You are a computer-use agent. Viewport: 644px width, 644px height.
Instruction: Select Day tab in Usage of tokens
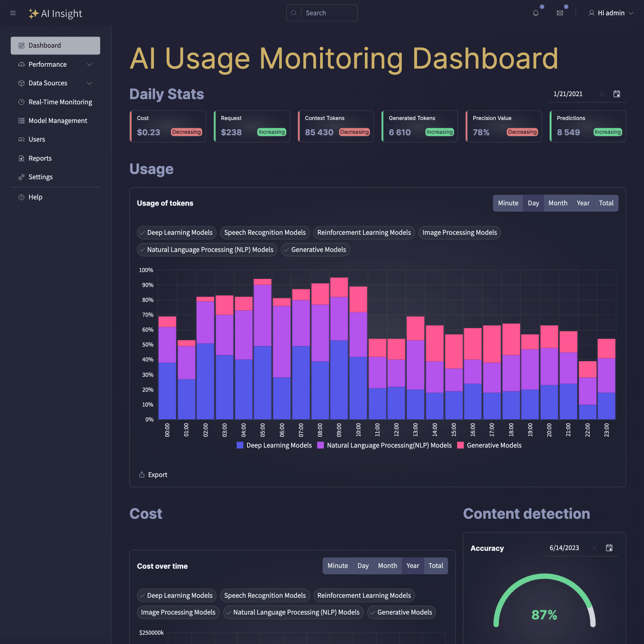pos(533,203)
